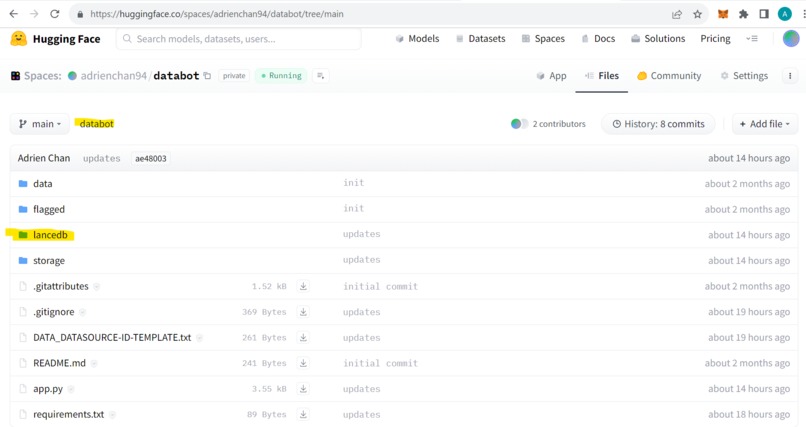
Task: Download the app.py file
Action: (303, 389)
